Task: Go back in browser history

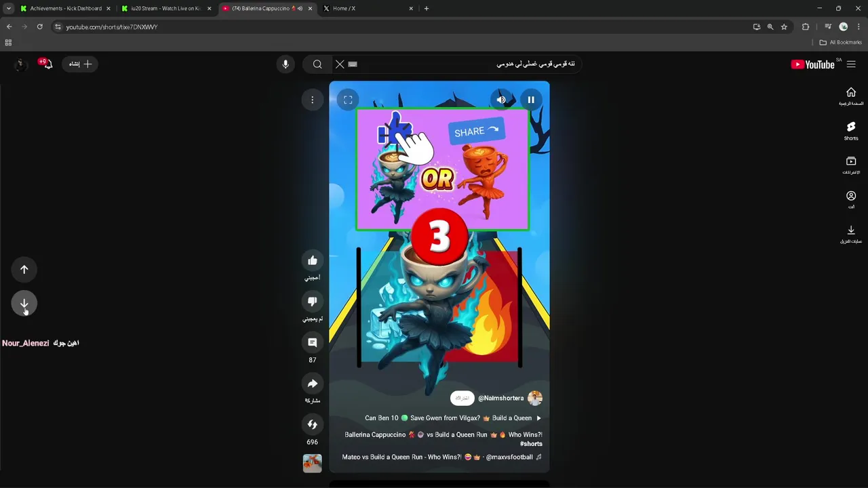Action: [x=9, y=26]
